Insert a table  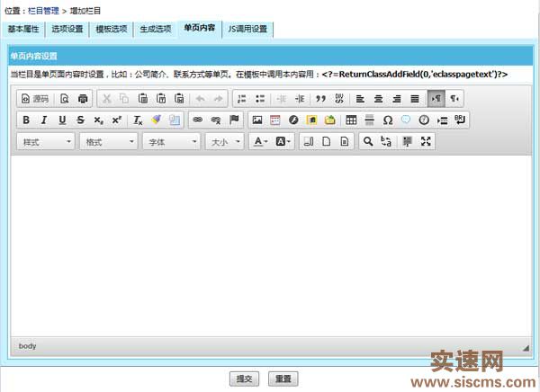[351, 120]
